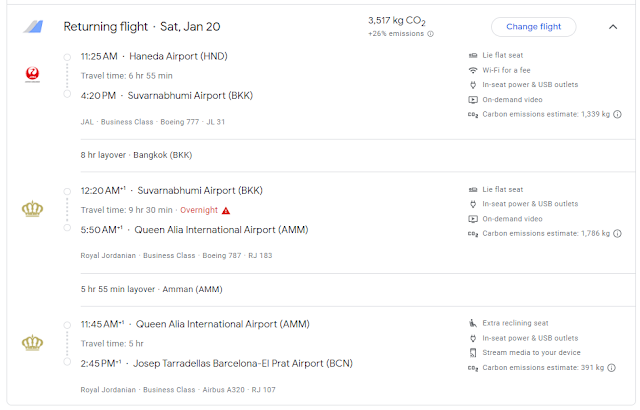
Task: Click the Overnight warning triangle icon
Action: coord(226,210)
